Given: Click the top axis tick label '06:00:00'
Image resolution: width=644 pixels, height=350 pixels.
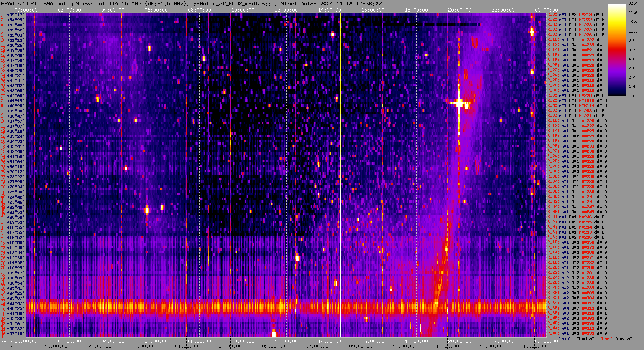Looking at the screenshot, I should pyautogui.click(x=156, y=10).
